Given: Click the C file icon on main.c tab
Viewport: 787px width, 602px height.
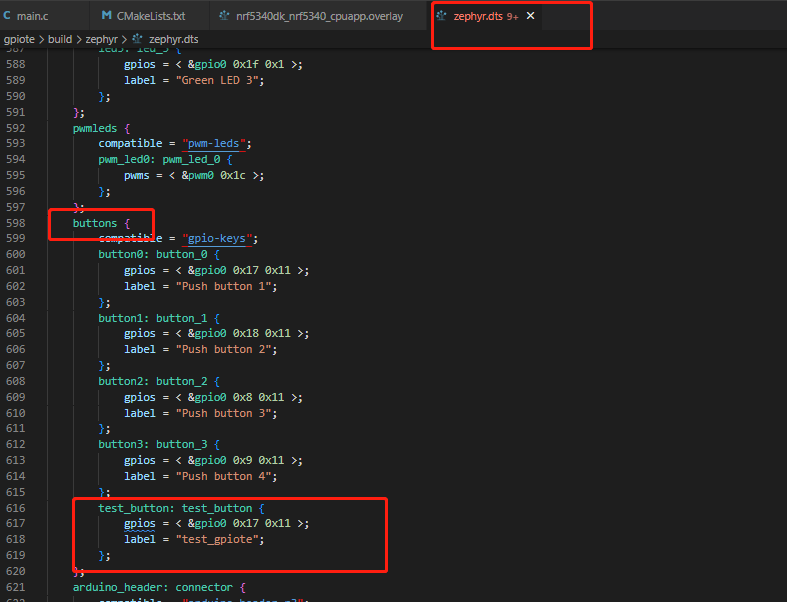Looking at the screenshot, I should click(7, 16).
